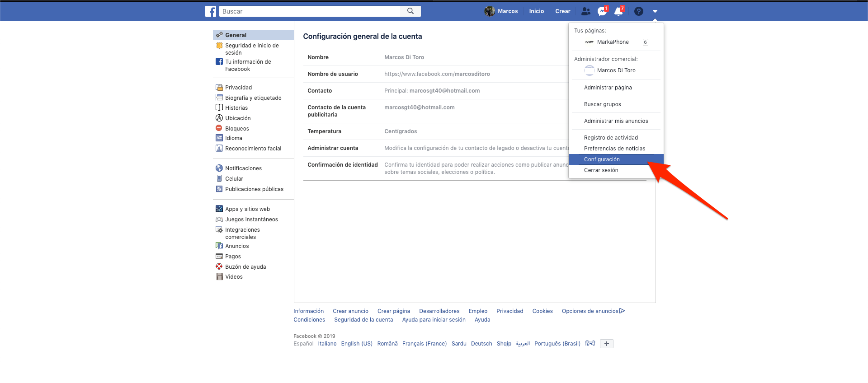Open Messenger messages icon
Image resolution: width=868 pixels, height=383 pixels.
click(602, 11)
